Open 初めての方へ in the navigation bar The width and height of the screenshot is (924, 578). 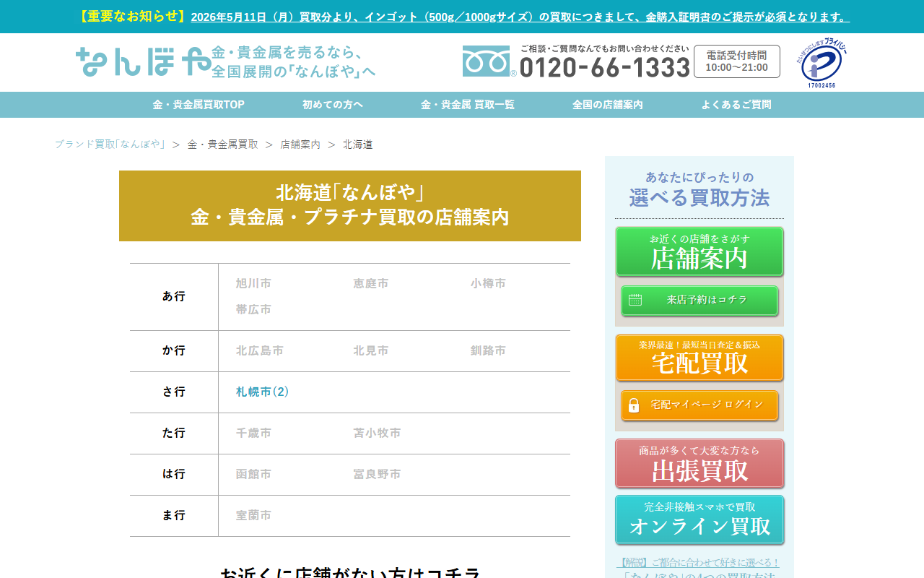[333, 105]
